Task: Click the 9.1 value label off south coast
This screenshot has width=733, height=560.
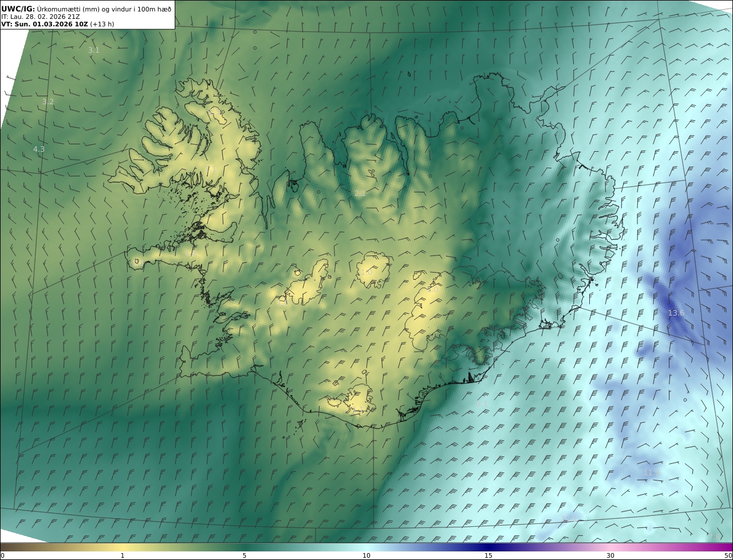Action: point(483,403)
